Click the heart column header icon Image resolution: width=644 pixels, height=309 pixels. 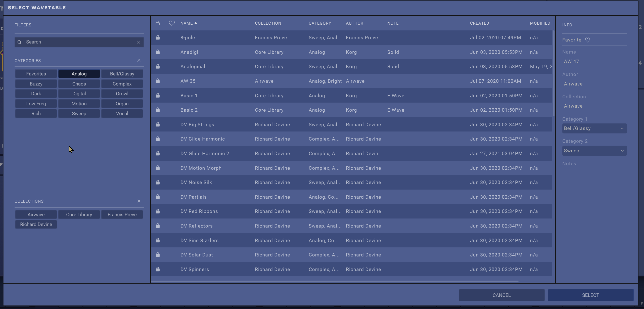coord(172,23)
